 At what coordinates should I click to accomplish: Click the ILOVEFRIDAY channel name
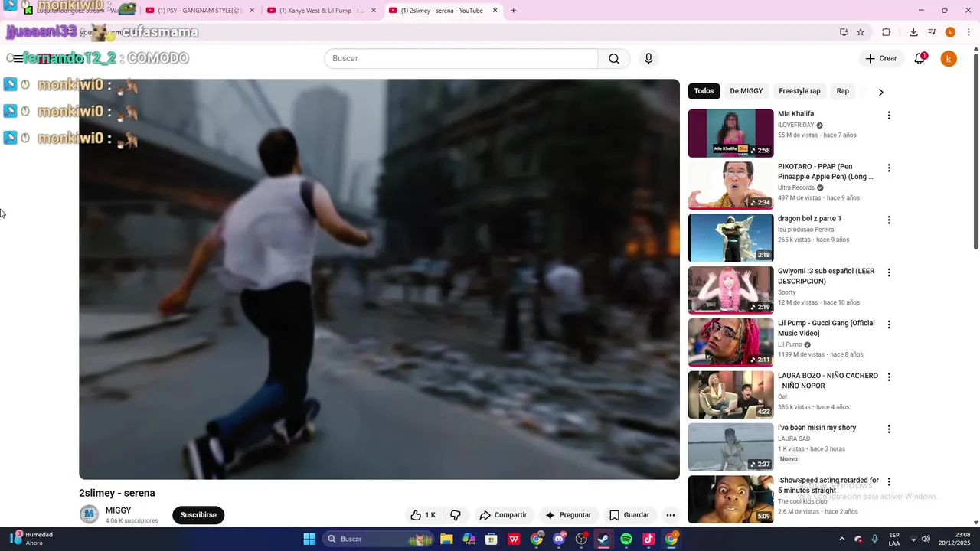pos(795,125)
